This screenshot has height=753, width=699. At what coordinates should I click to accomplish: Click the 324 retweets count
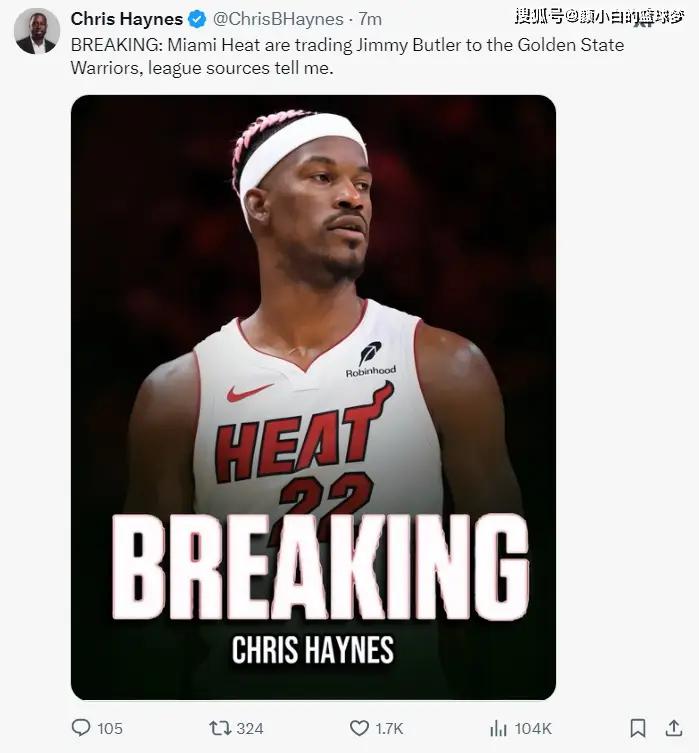250,729
